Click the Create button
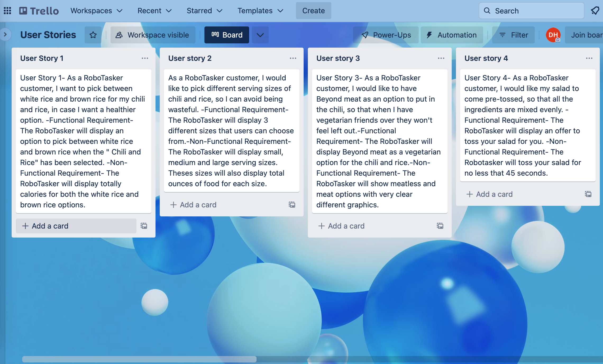Screen dimensions: 603x364 (313, 11)
